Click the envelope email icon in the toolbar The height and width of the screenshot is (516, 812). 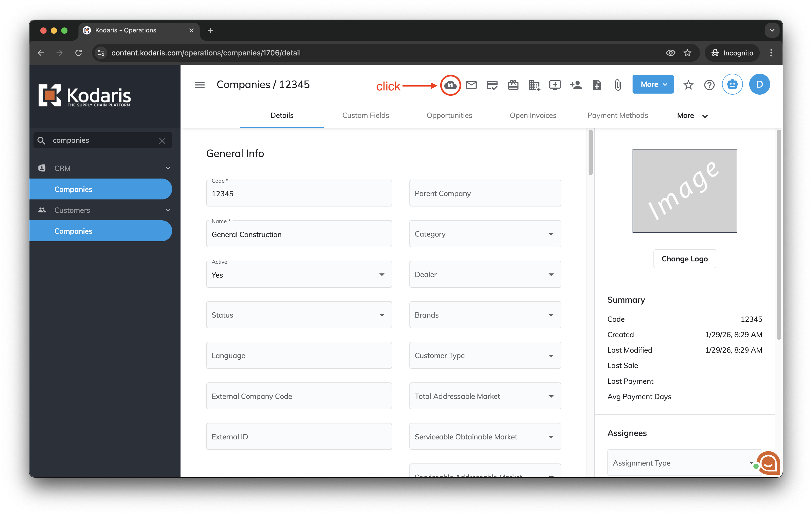(471, 85)
